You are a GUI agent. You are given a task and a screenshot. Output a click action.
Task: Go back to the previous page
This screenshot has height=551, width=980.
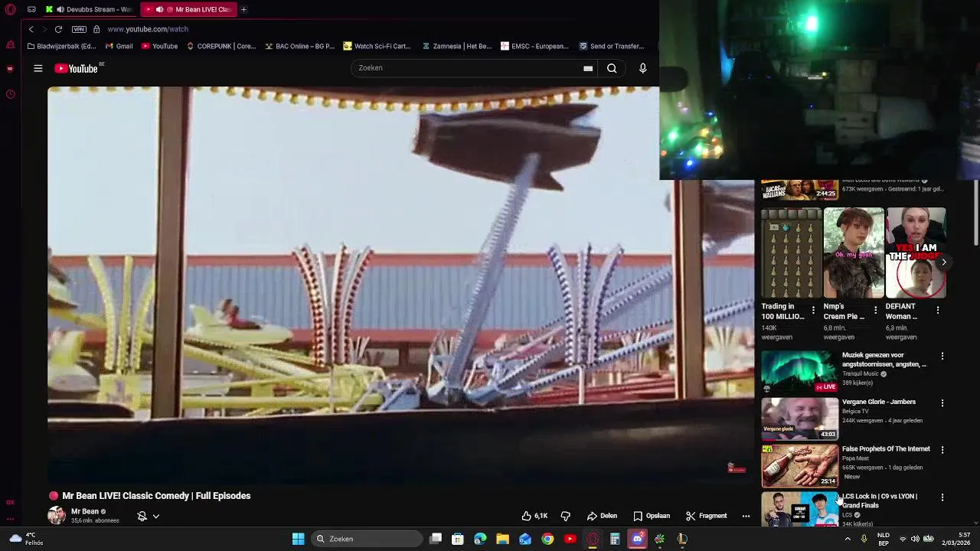[31, 29]
